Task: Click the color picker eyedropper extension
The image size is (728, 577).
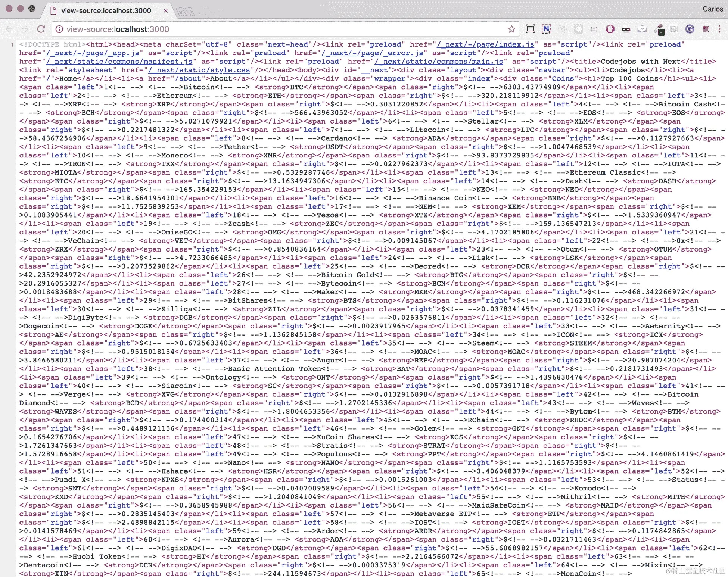Action: pos(659,29)
